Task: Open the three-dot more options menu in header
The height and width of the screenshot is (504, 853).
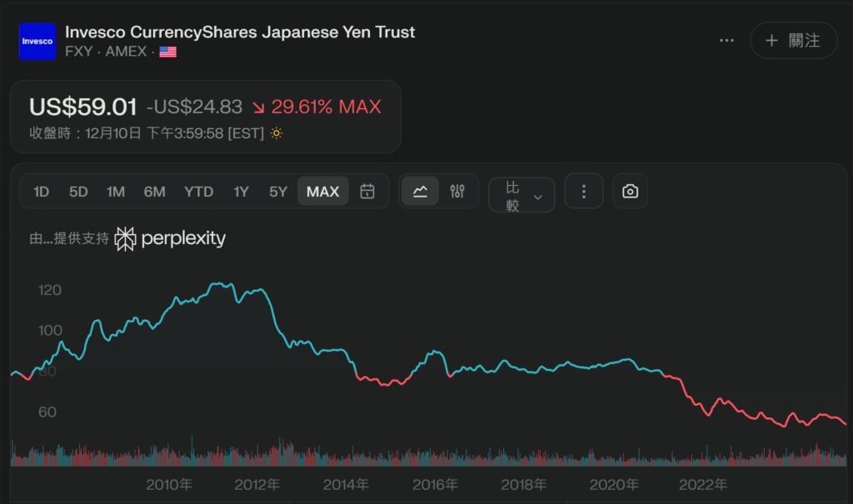Action: pos(726,41)
